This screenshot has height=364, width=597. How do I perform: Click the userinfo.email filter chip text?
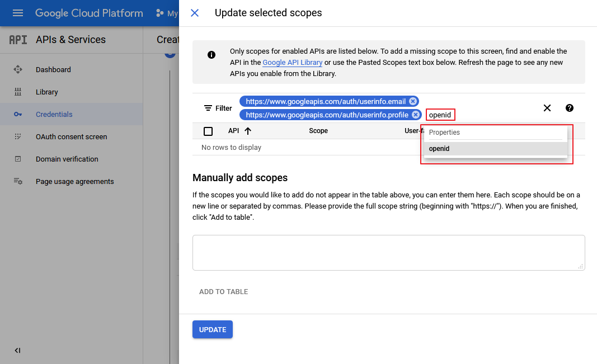[326, 102]
